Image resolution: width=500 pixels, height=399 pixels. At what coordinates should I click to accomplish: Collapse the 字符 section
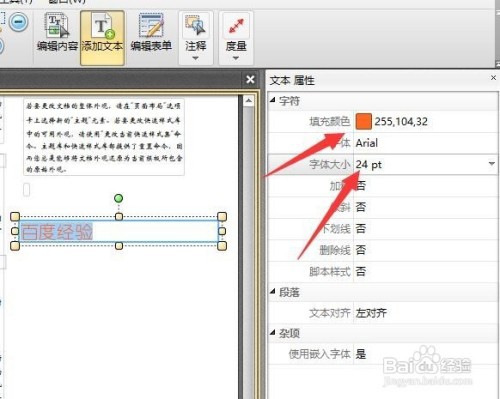point(273,100)
